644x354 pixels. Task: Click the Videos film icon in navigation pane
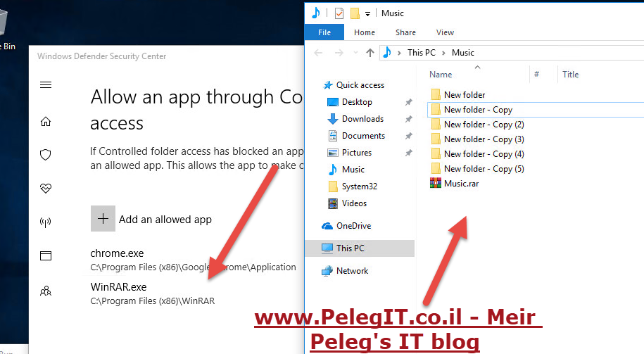[x=333, y=203]
